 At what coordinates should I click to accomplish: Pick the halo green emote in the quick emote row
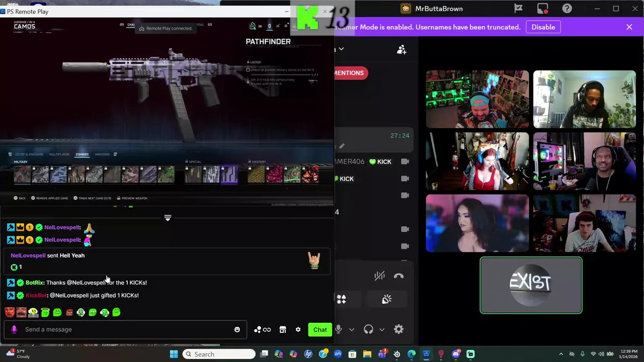tap(45, 313)
